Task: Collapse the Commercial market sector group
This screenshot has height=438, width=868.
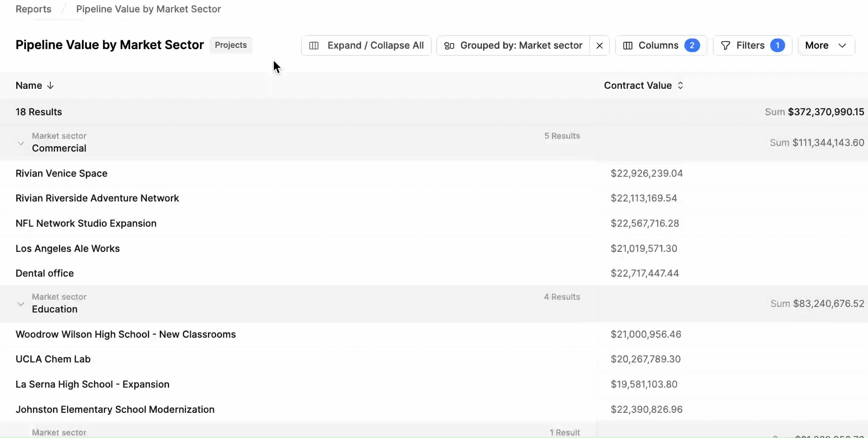Action: coord(21,143)
